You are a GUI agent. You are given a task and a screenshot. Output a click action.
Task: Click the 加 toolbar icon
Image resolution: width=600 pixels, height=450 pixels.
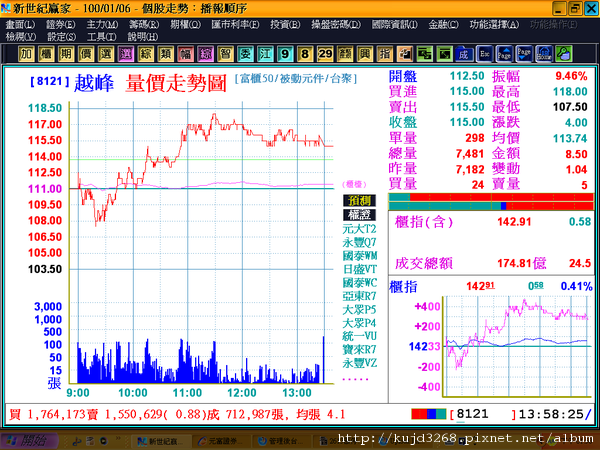(26, 54)
